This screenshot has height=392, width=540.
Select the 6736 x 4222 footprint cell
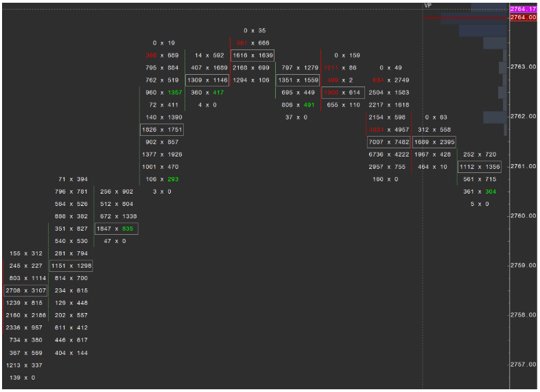pyautogui.click(x=388, y=154)
